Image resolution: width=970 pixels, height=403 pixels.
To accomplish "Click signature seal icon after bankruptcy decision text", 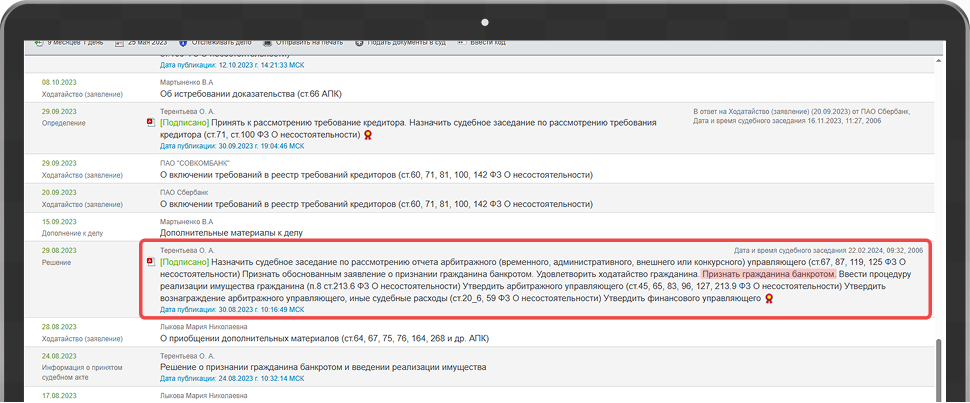I will (x=768, y=298).
